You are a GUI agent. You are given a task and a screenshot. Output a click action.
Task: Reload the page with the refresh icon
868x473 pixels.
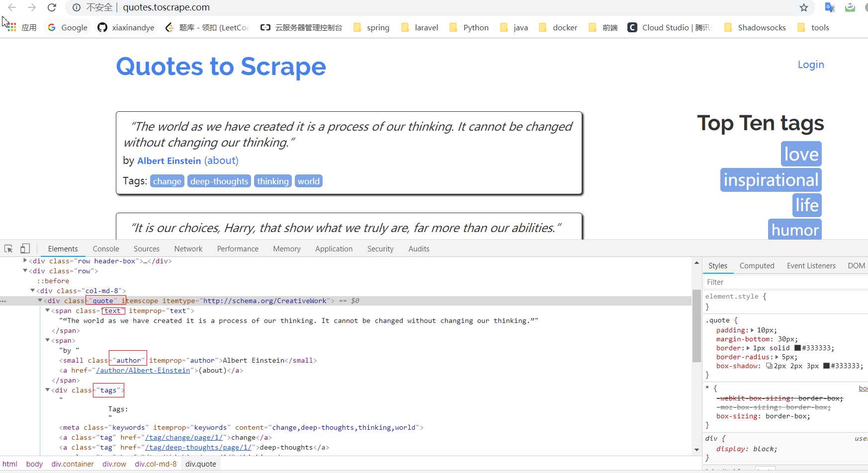click(52, 7)
